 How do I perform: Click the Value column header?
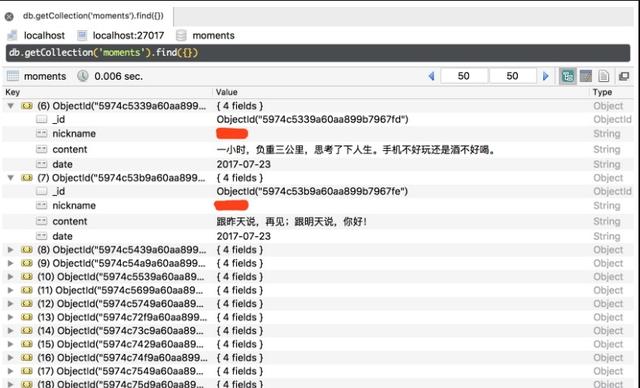point(227,92)
